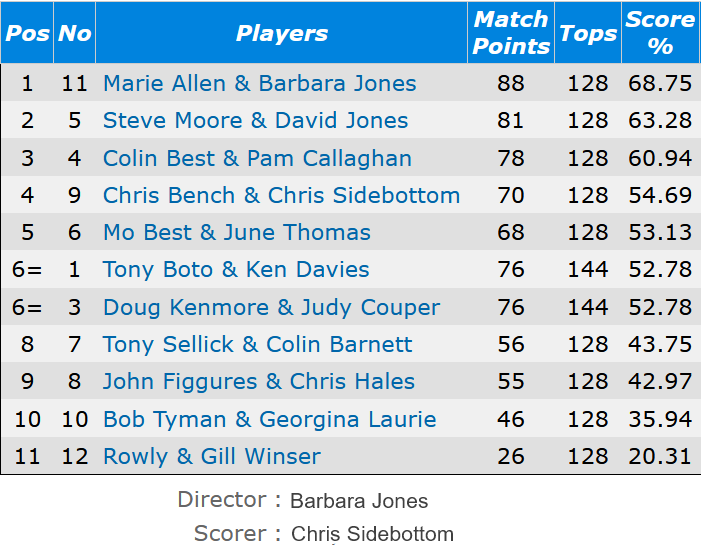
Task: Click Steve Moore & David Jones link
Action: click(255, 121)
